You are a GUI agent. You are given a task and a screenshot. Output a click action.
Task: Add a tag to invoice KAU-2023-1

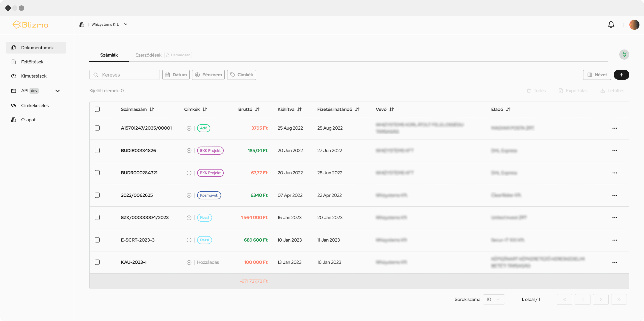click(189, 262)
